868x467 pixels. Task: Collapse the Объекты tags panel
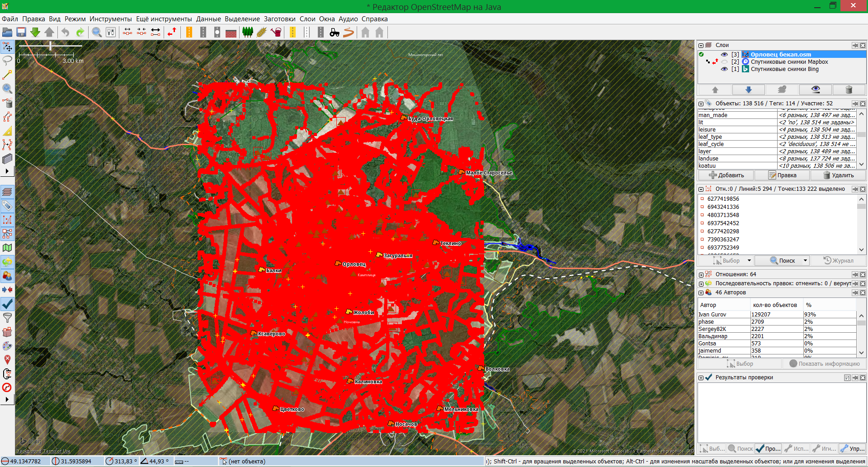tap(701, 104)
